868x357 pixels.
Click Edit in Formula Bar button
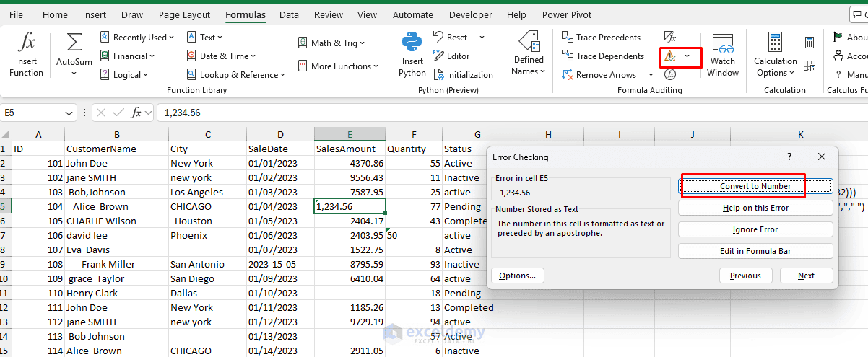(x=755, y=251)
